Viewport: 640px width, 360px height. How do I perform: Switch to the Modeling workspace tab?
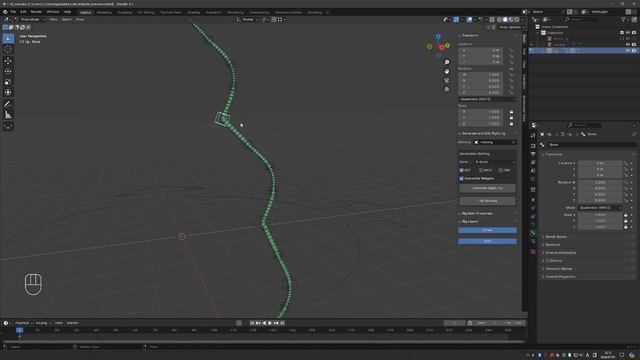pyautogui.click(x=104, y=12)
